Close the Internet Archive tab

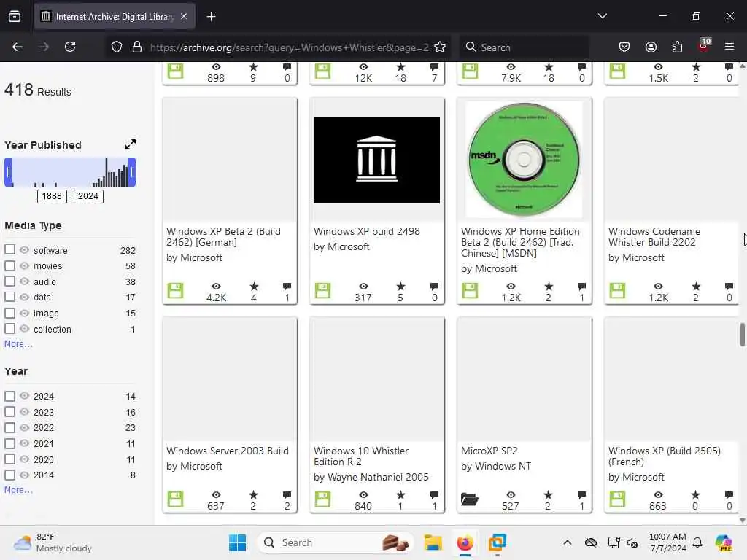pyautogui.click(x=184, y=16)
